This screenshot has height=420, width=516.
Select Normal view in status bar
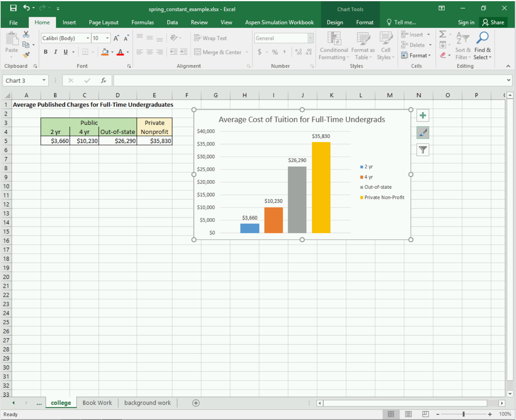tap(391, 414)
